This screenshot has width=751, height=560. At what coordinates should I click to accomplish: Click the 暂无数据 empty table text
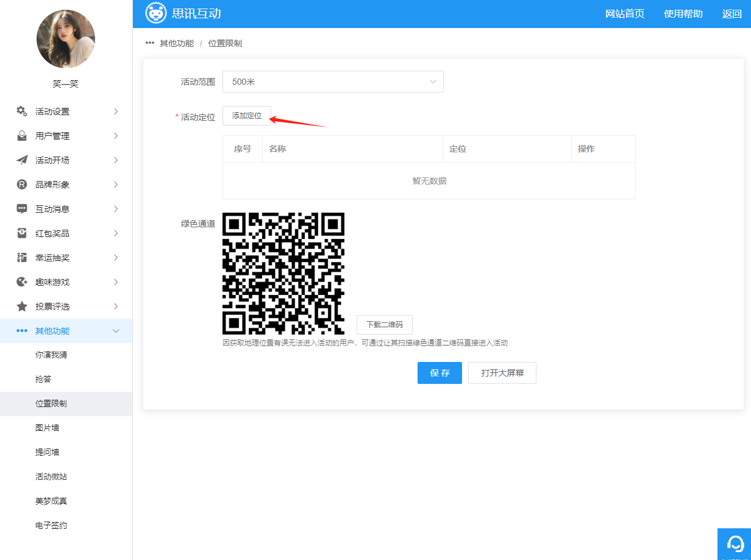pyautogui.click(x=429, y=181)
